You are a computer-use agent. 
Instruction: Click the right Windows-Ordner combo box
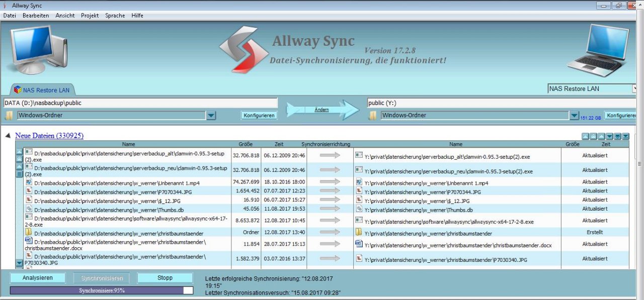click(475, 116)
